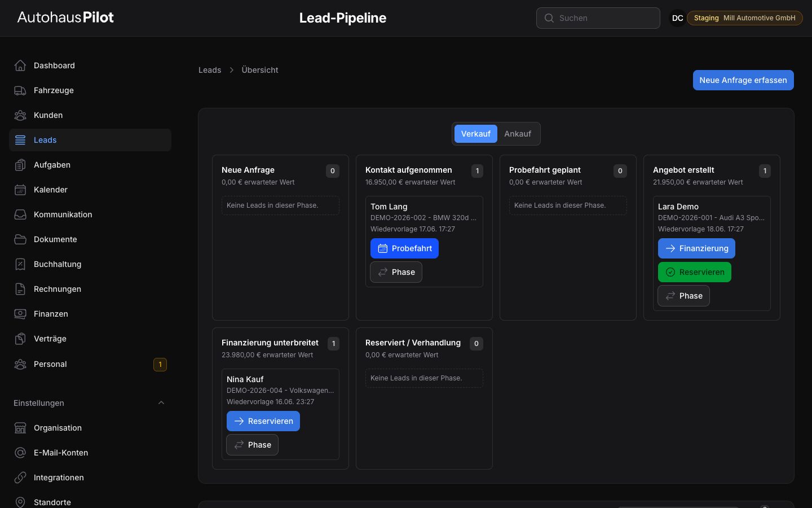Click the Organisation storefront icon
Screen dimensions: 812x508
pos(20,428)
